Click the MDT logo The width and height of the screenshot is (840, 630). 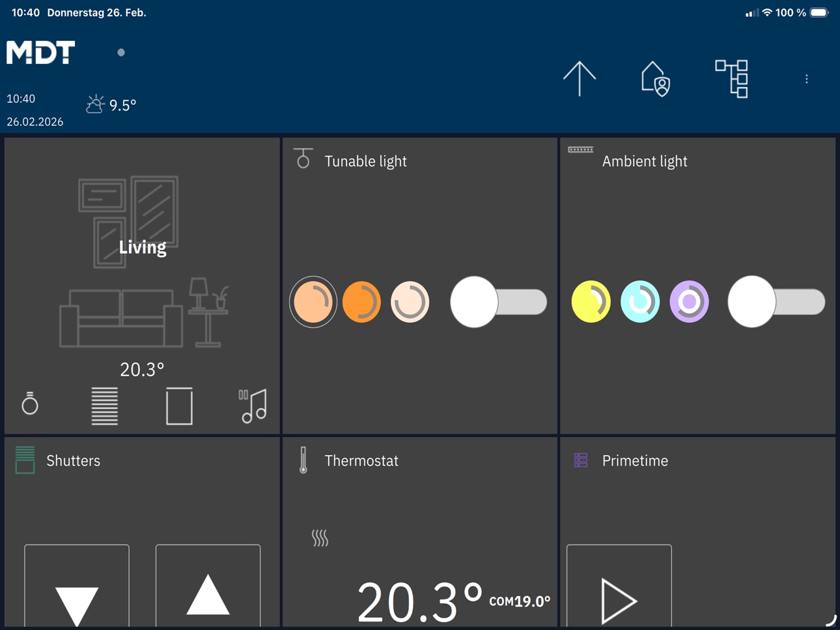[41, 52]
